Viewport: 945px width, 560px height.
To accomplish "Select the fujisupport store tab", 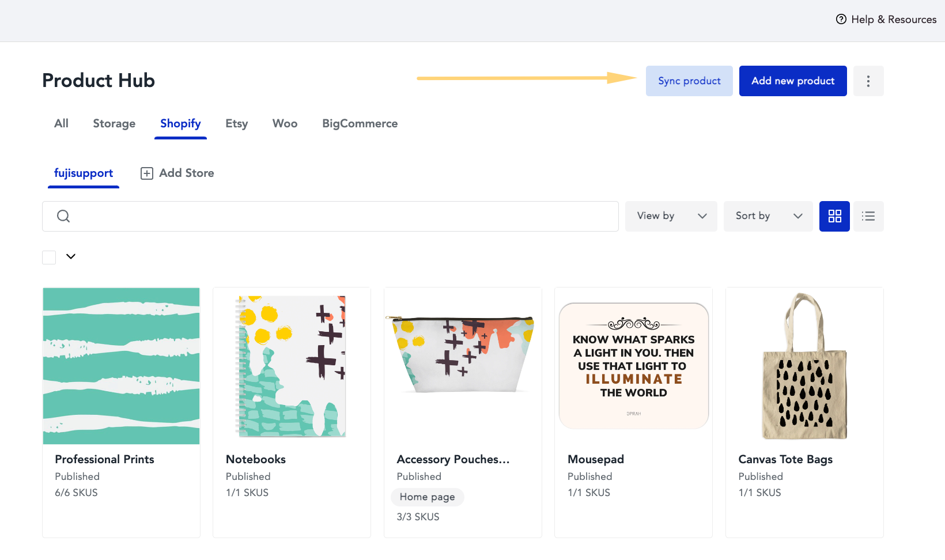I will coord(84,173).
